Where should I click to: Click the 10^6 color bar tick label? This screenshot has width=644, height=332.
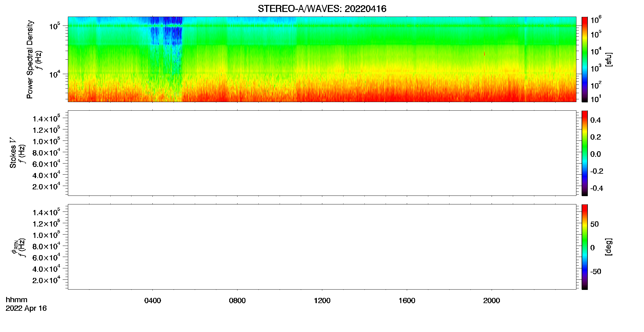[596, 20]
